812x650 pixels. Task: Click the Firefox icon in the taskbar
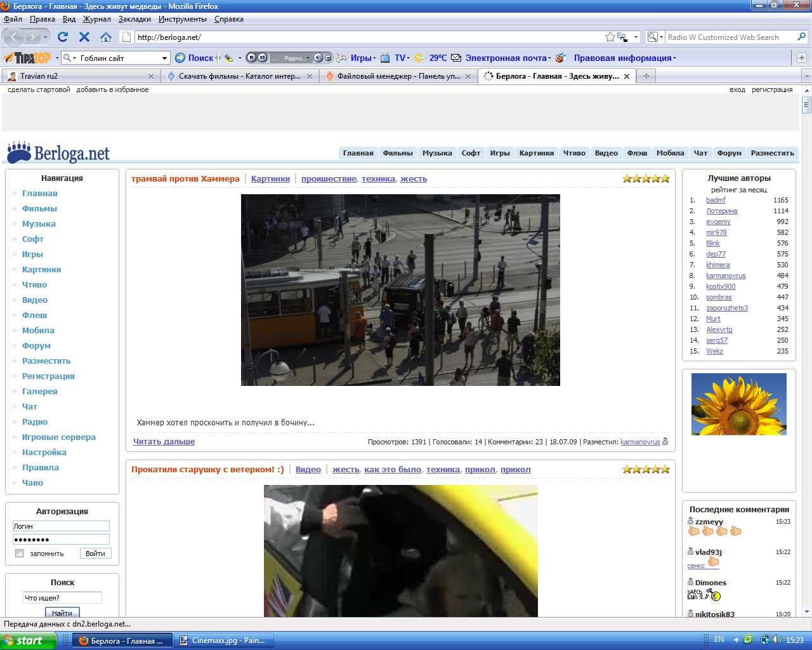(83, 640)
